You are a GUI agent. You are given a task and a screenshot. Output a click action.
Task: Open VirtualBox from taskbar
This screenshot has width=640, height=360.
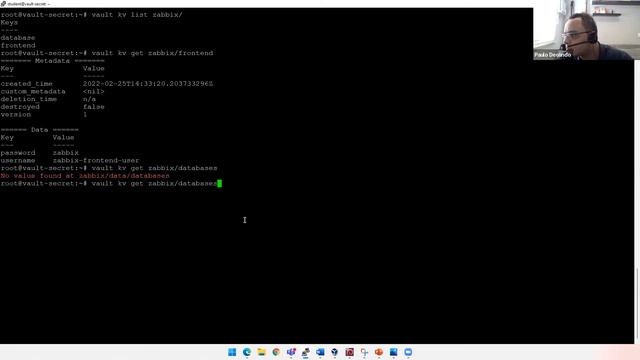pos(335,352)
